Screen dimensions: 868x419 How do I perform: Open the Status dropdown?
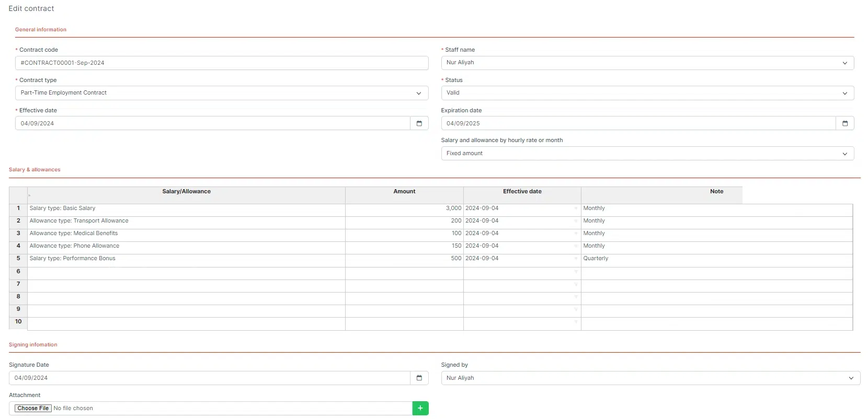pos(647,93)
